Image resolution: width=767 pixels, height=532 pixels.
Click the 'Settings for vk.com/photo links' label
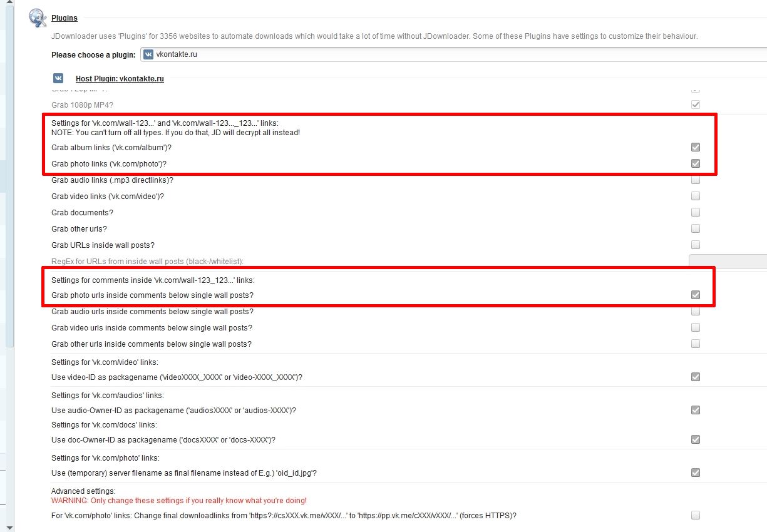pyautogui.click(x=105, y=458)
